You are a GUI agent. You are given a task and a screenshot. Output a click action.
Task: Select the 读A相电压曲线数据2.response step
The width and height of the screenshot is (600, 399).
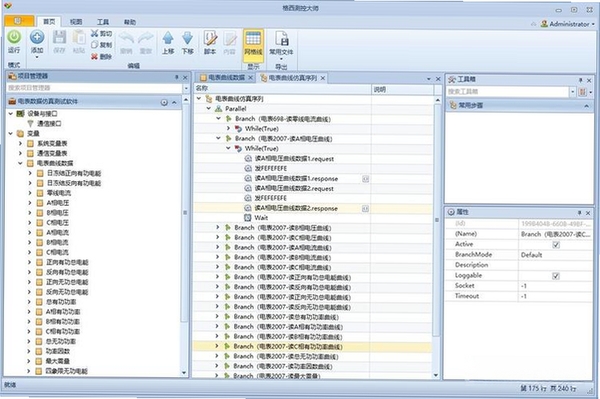coord(296,208)
